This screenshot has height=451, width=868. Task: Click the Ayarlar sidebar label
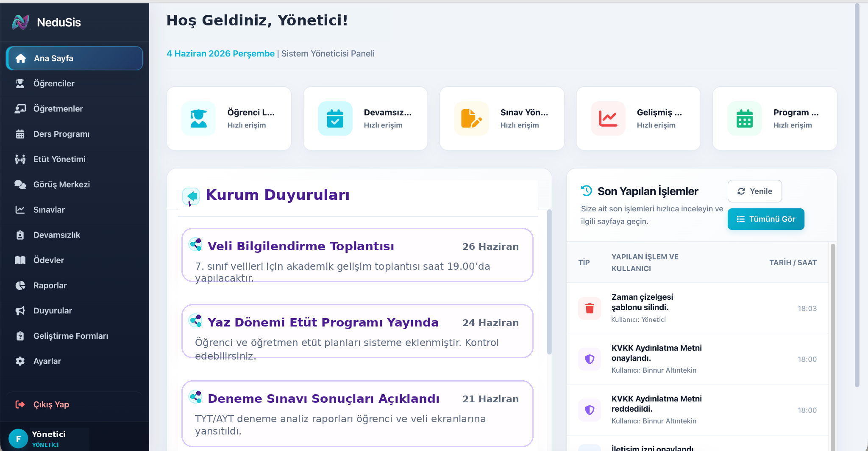[47, 361]
